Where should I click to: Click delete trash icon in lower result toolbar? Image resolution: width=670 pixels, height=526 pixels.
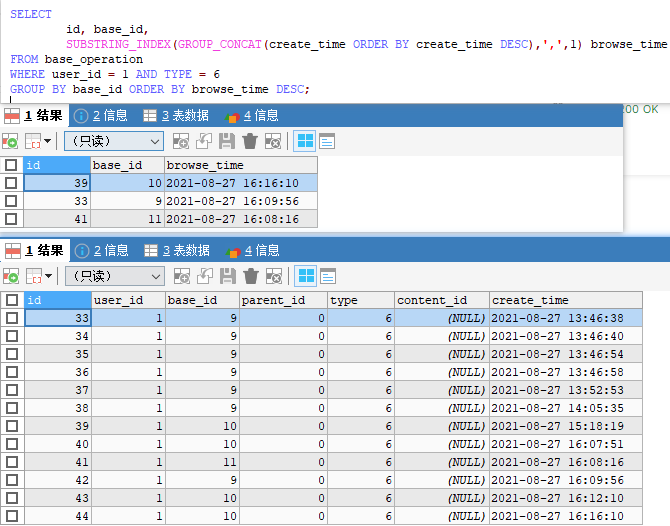[251, 276]
